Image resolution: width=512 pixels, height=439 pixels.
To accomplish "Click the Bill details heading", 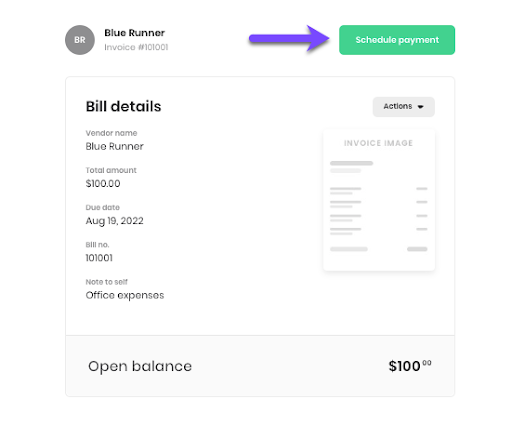I will tap(123, 106).
